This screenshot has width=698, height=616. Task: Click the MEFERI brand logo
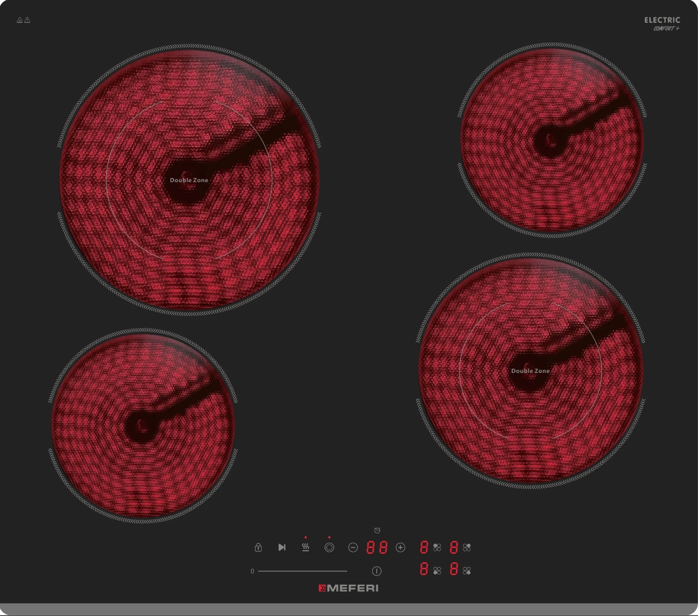click(x=349, y=588)
